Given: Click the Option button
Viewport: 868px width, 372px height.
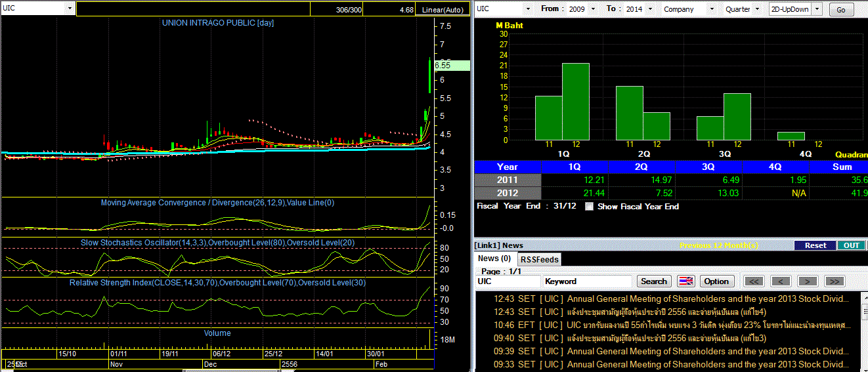Looking at the screenshot, I should pos(716,281).
